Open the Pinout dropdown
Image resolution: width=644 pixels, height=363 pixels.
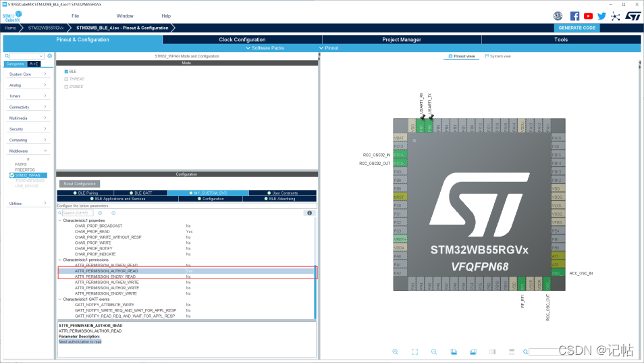pyautogui.click(x=329, y=48)
